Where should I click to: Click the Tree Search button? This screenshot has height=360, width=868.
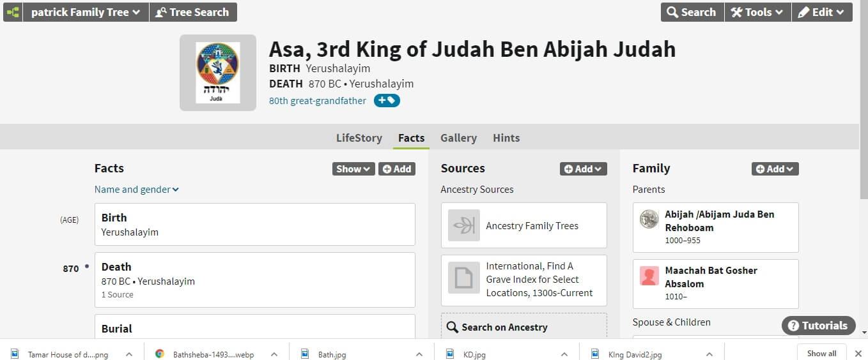coord(192,12)
